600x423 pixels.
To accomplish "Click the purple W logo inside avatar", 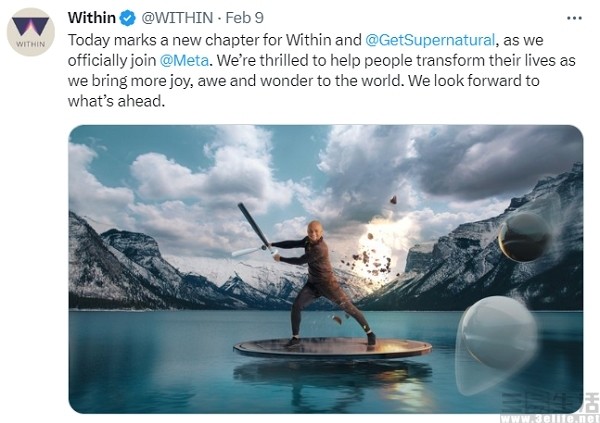I will [31, 27].
